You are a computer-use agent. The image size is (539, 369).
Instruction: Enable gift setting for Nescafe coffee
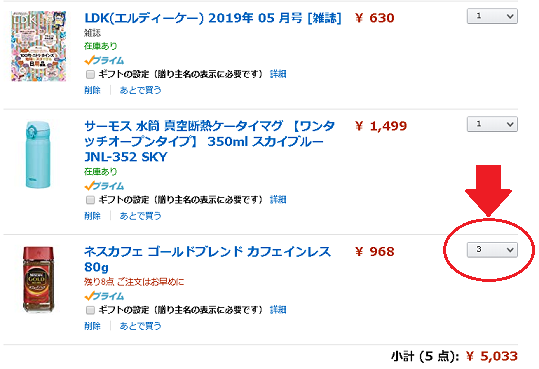coord(90,310)
